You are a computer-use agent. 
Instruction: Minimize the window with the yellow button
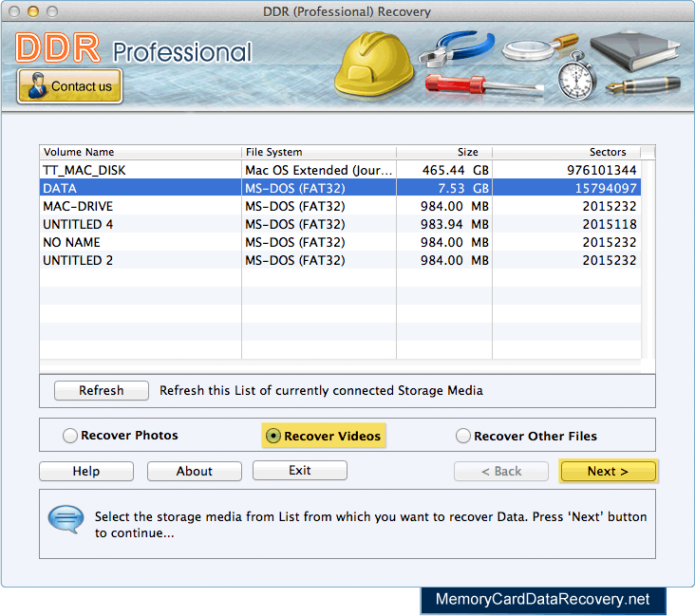pyautogui.click(x=33, y=11)
